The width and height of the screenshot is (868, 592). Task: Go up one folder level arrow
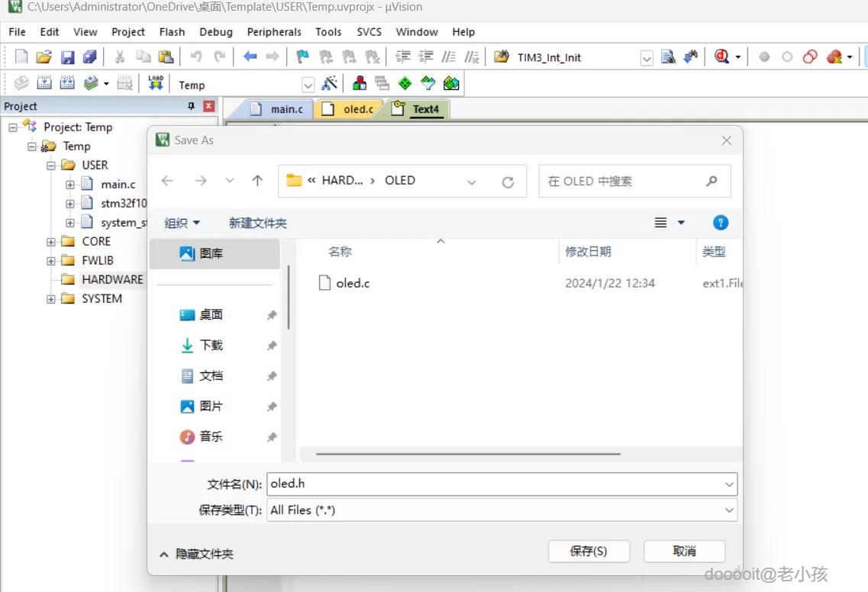point(257,180)
